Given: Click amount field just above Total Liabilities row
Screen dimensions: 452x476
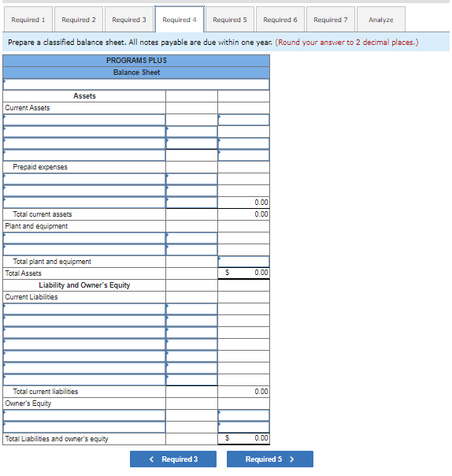Looking at the screenshot, I should (x=243, y=427).
